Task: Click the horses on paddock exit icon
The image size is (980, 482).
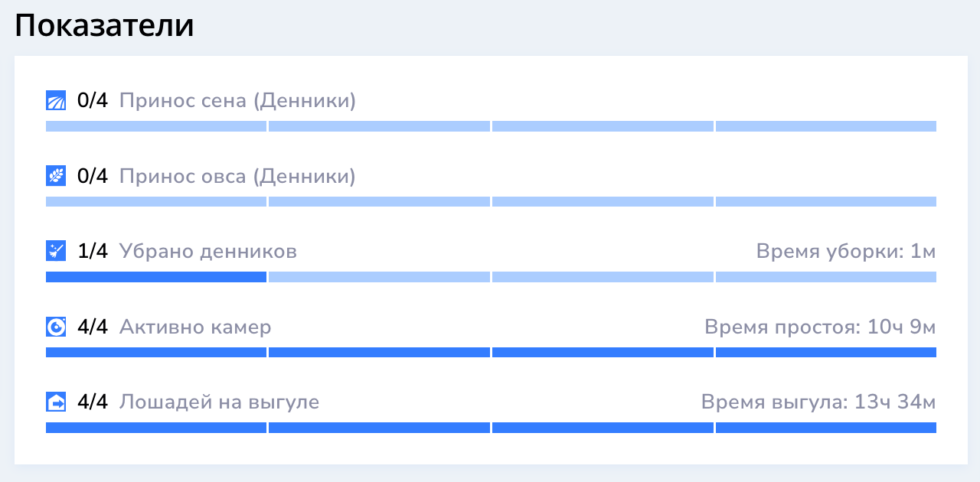Action: point(56,402)
